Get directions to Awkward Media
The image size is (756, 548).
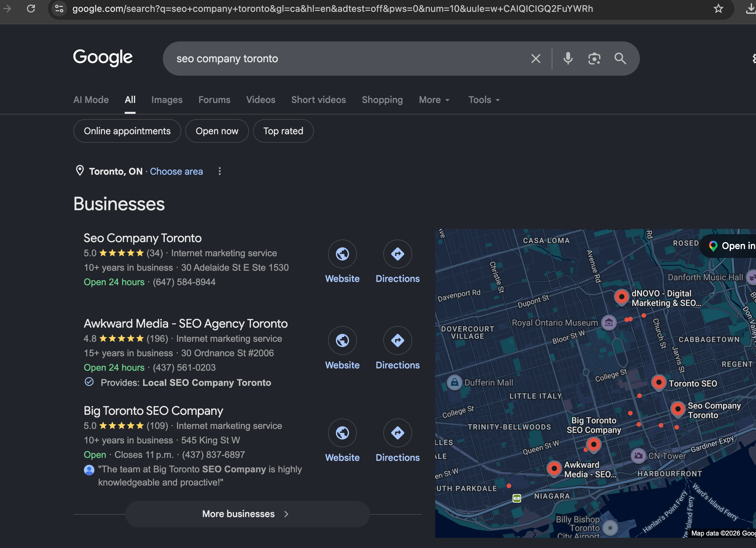point(398,340)
